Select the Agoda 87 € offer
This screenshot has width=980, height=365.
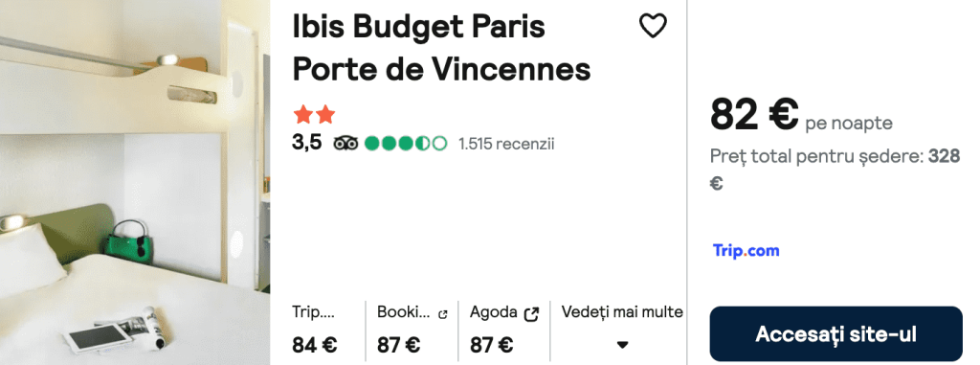tap(505, 329)
